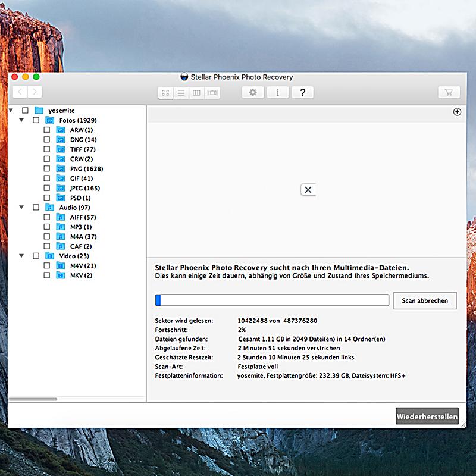Click the X icon in preview area
The height and width of the screenshot is (476, 476).
pyautogui.click(x=308, y=190)
